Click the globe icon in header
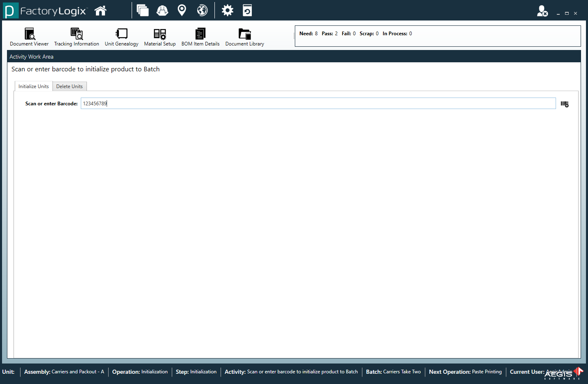588x384 pixels. point(202,10)
